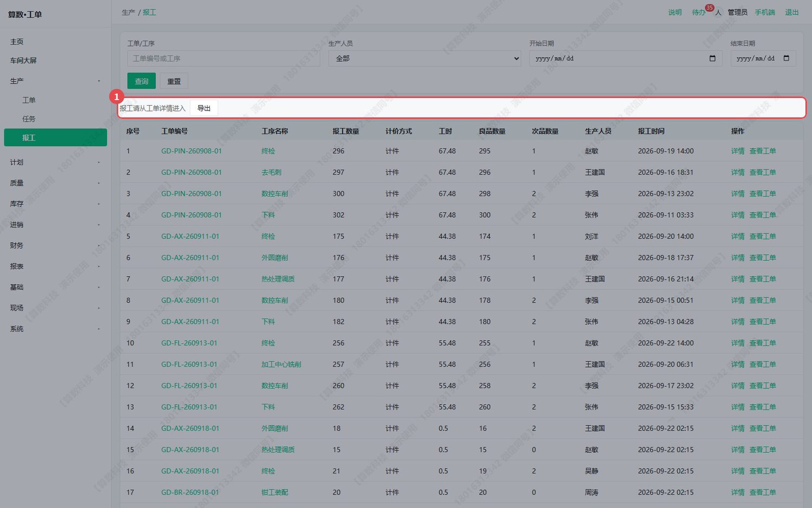Select 任务 under the 生产 menu
The image size is (812, 508).
coord(29,119)
